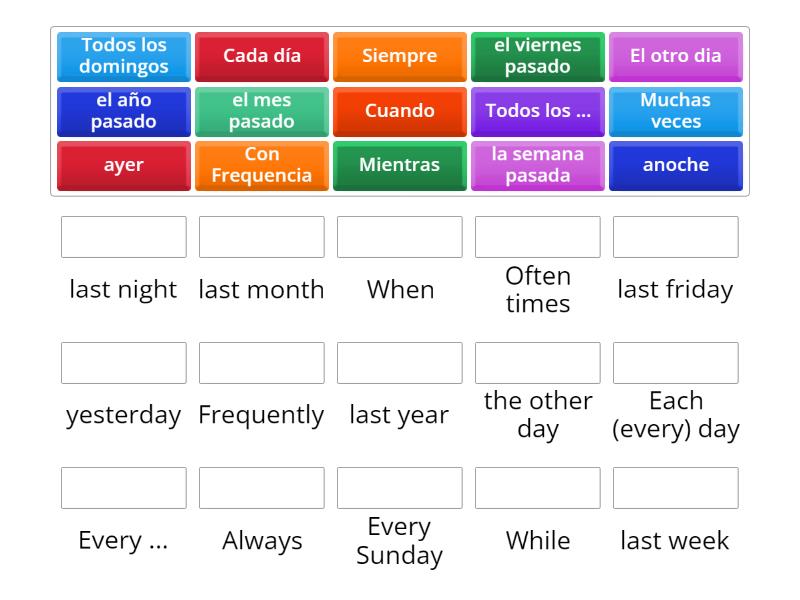Click the 'Con Frequencia' tile
This screenshot has height=600, width=800.
pyautogui.click(x=262, y=165)
